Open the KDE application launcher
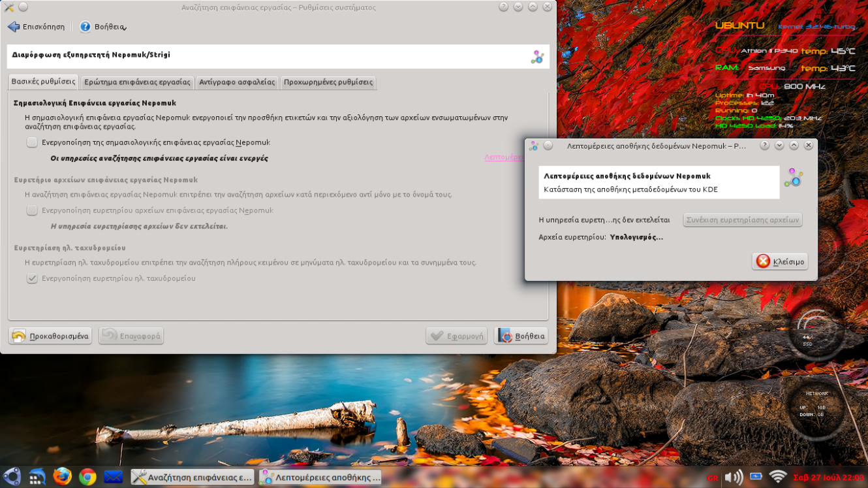The image size is (868, 488). coord(12,477)
